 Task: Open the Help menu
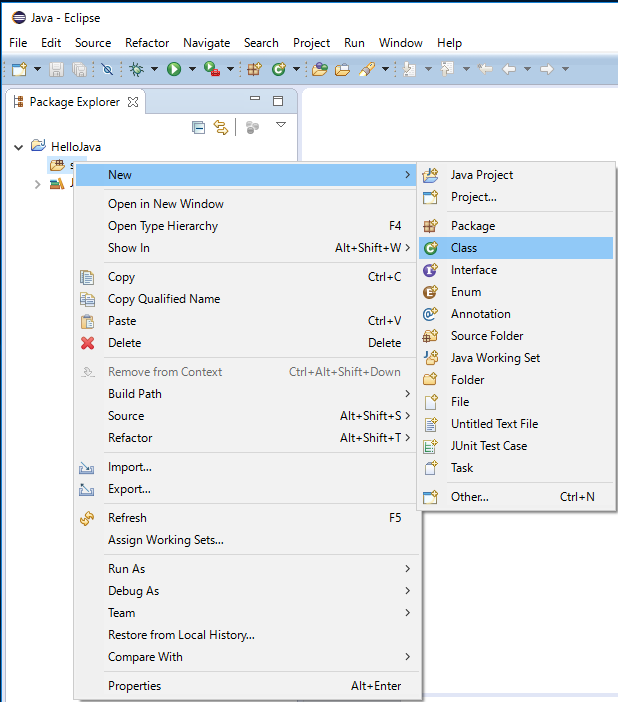pos(449,43)
